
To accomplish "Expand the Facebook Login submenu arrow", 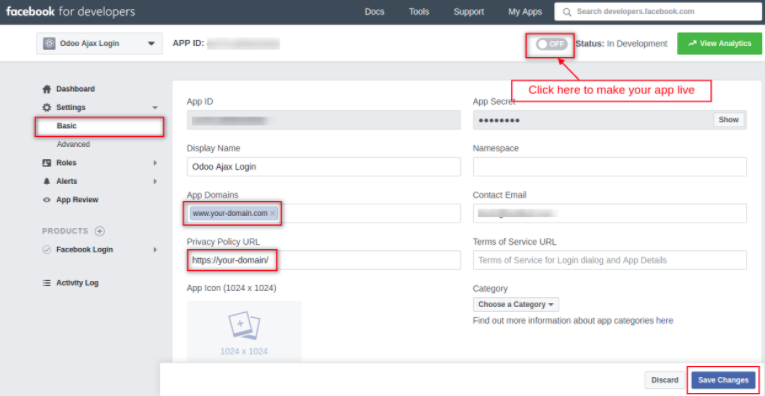I will [155, 250].
